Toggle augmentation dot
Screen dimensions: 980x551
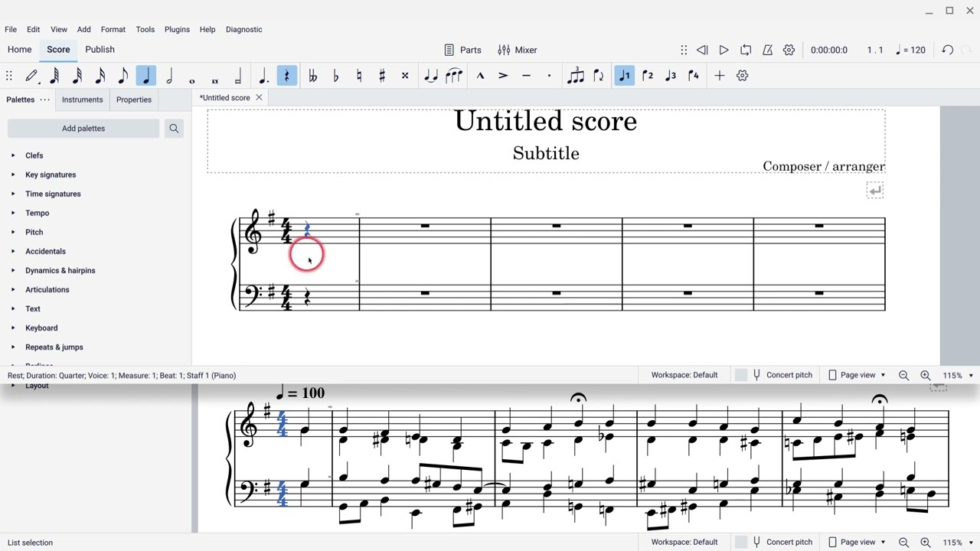(x=264, y=76)
